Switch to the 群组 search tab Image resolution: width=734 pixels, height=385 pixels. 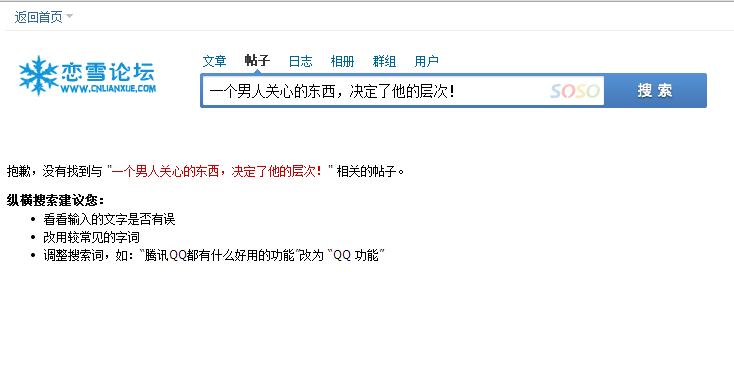coord(384,61)
